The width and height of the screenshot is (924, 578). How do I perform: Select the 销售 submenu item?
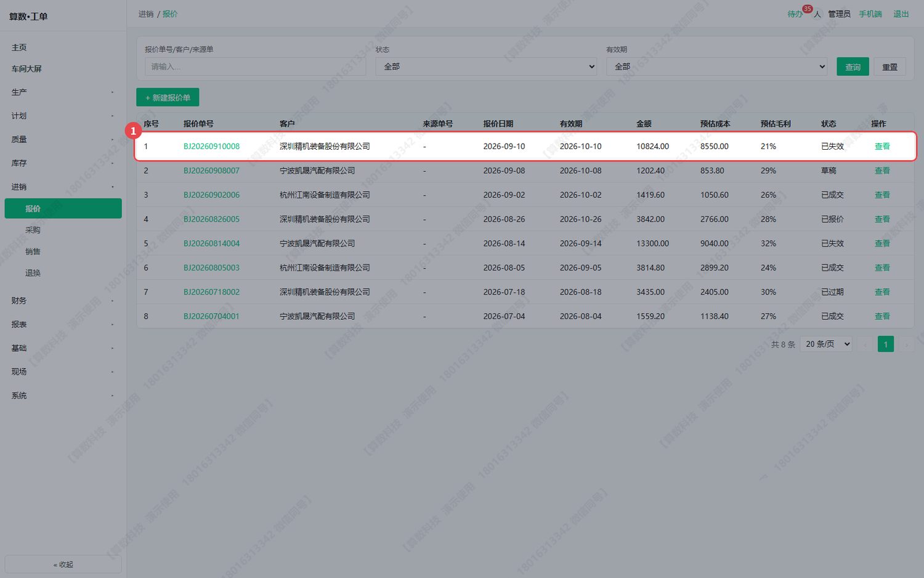63,251
